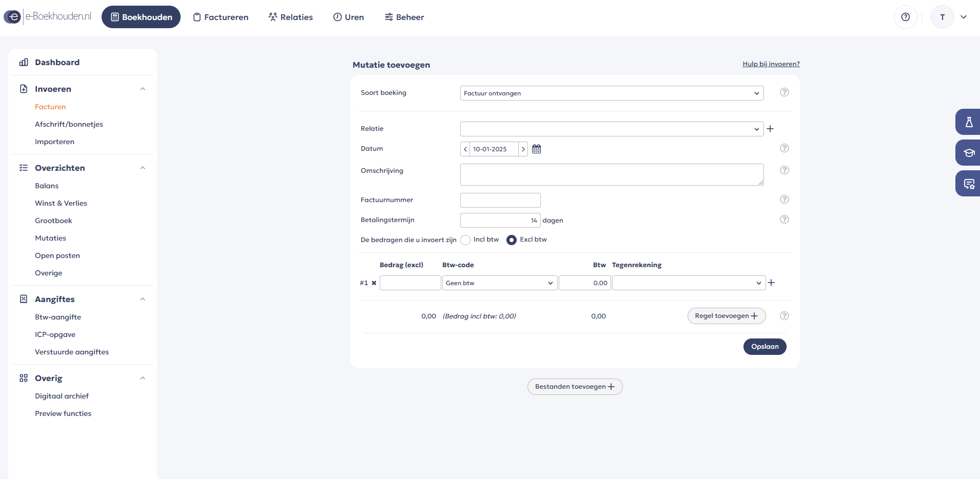Click into the Omschrijving text field

pyautogui.click(x=612, y=175)
